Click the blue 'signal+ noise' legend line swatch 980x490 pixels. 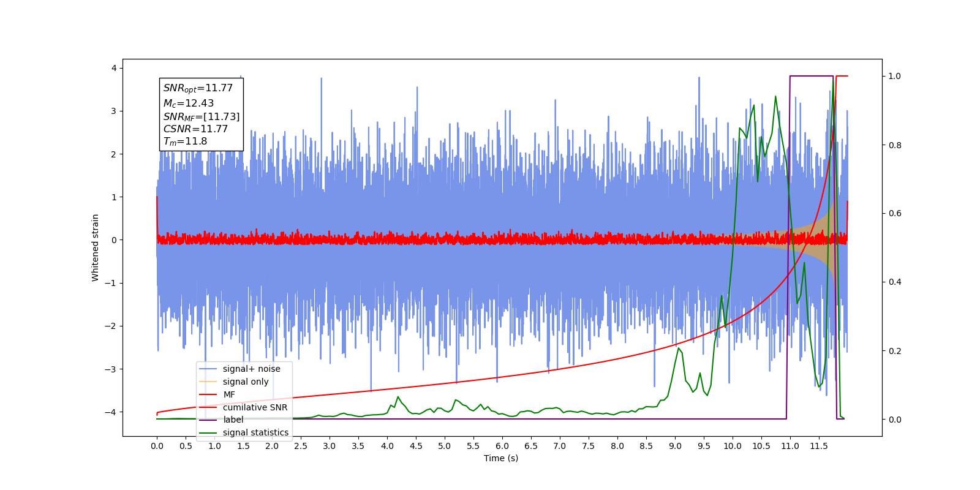(x=208, y=369)
